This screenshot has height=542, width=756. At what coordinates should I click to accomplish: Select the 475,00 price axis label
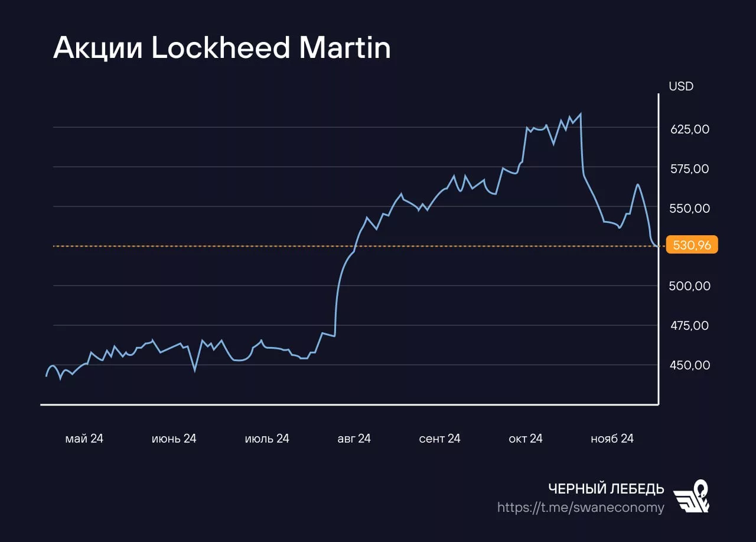tap(690, 325)
